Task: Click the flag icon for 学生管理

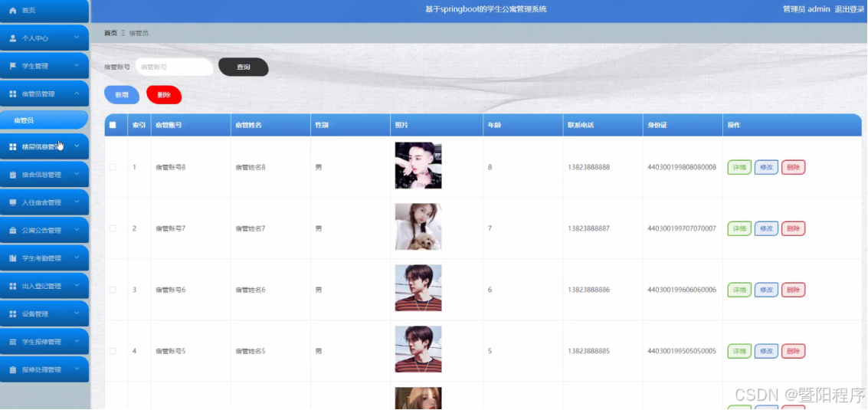Action: coord(13,66)
